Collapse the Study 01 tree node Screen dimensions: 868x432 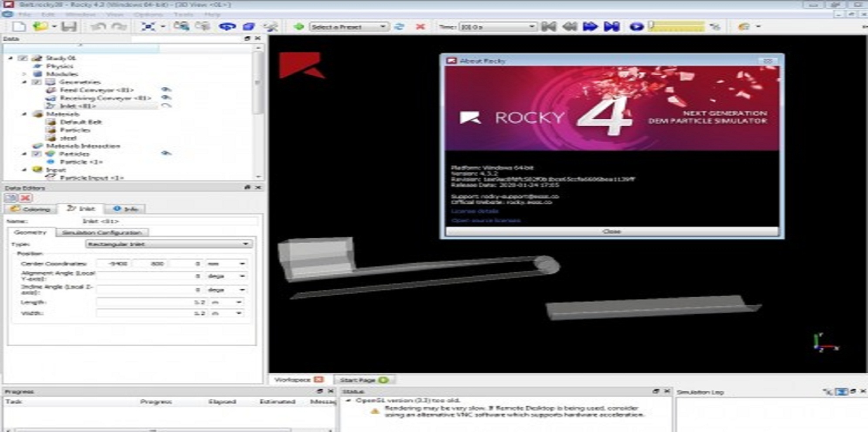[10, 58]
